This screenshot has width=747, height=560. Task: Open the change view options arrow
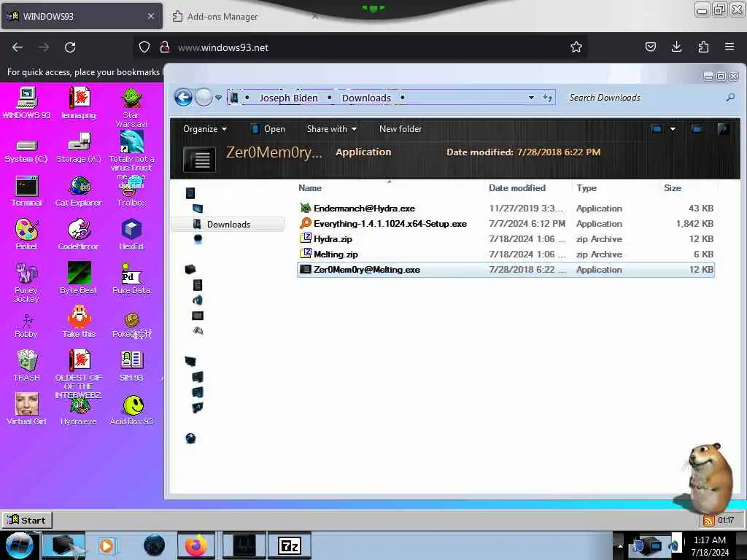pyautogui.click(x=673, y=129)
